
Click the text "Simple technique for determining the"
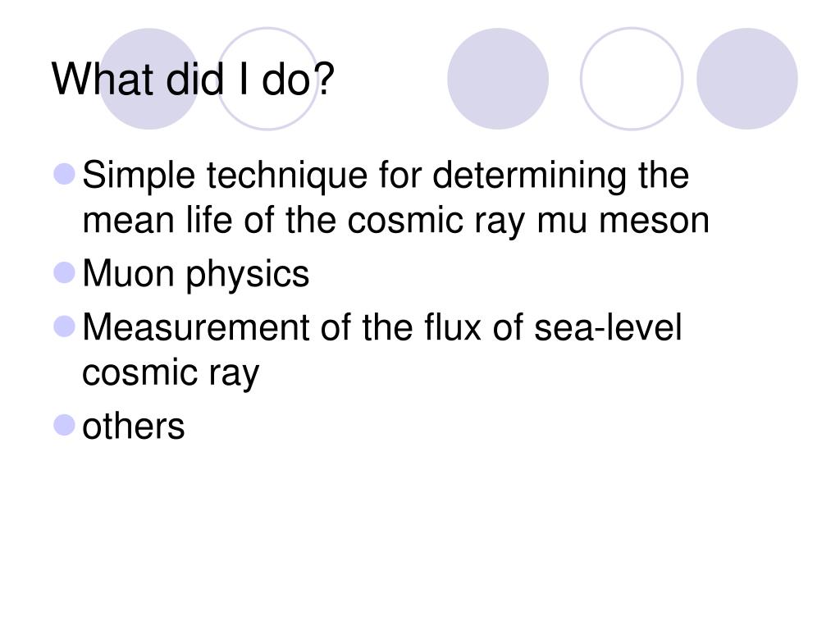[x=386, y=176]
